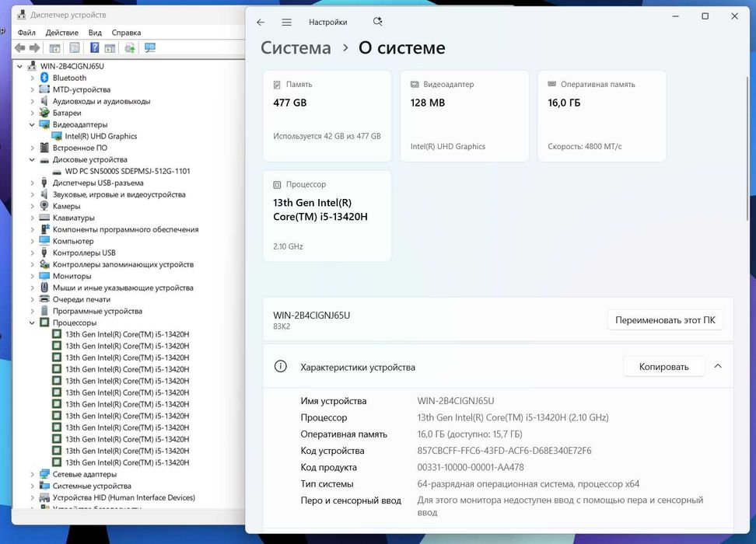
Task: Select the Intel(R) UHD Graphics device icon in tree
Action: coord(57,136)
